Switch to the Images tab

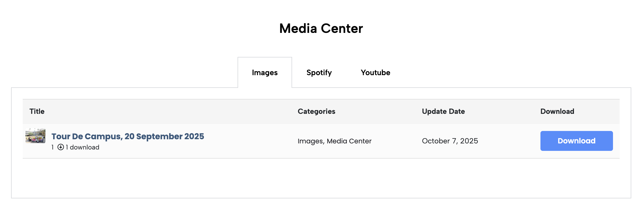tap(265, 73)
